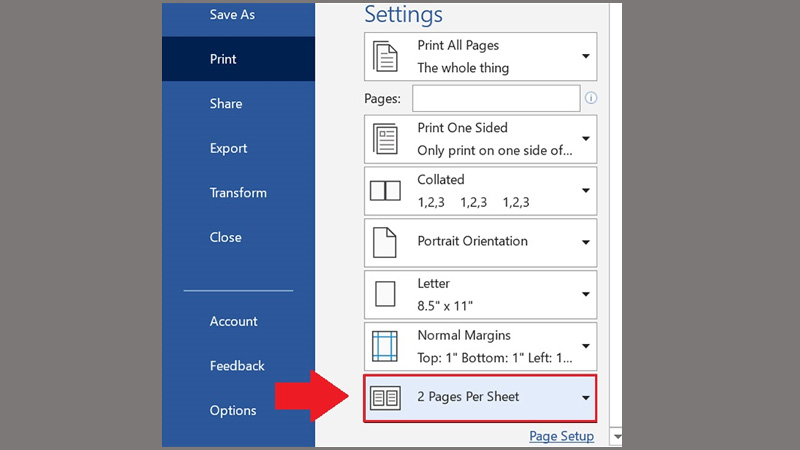Open the Page Setup link
The height and width of the screenshot is (450, 800).
561,436
